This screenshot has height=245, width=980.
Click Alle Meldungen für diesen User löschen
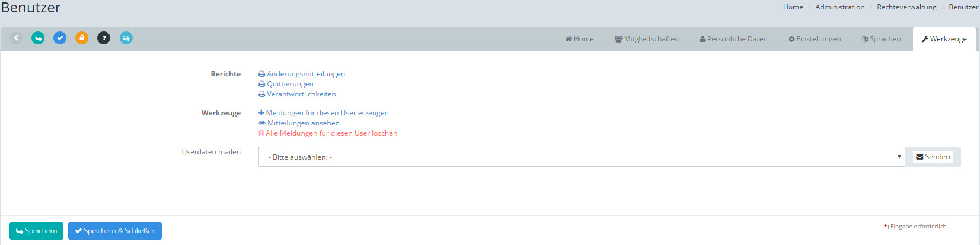click(331, 133)
